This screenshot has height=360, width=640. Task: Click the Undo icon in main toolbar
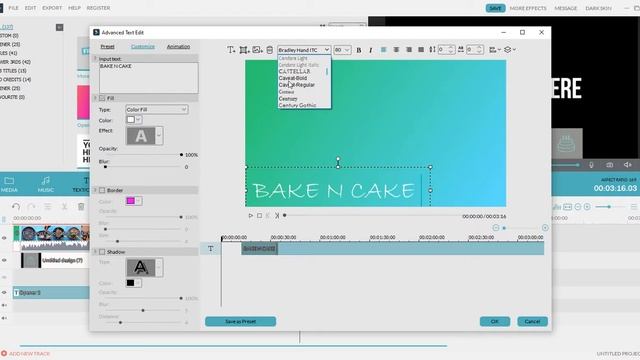pos(16,207)
